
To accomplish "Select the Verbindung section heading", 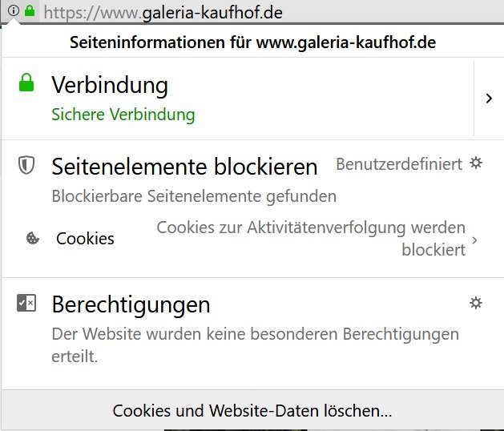I will pyautogui.click(x=110, y=84).
